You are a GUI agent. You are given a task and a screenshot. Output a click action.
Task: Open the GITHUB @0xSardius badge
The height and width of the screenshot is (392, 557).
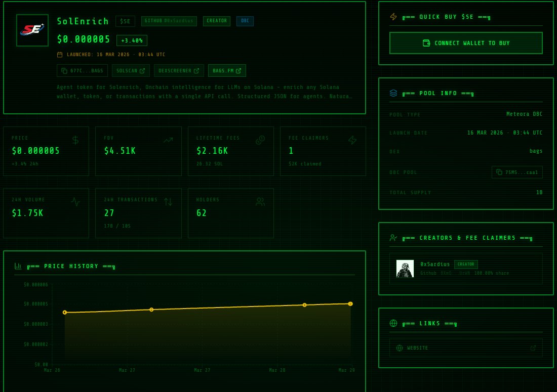point(169,21)
